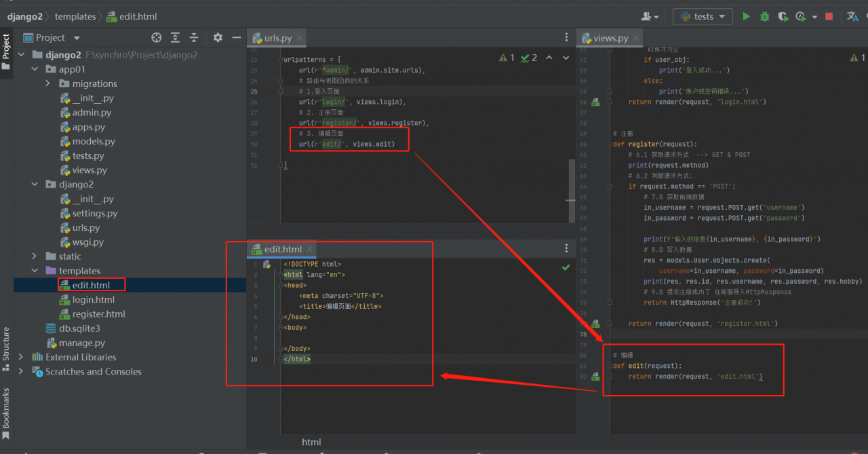
Task: Click the translate icon in the toolbar
Action: (852, 16)
